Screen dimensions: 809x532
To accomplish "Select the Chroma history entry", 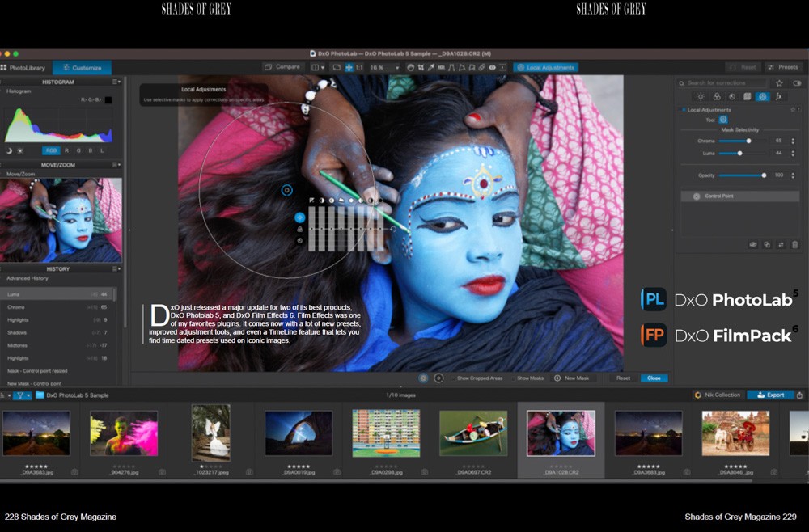I will click(x=57, y=307).
